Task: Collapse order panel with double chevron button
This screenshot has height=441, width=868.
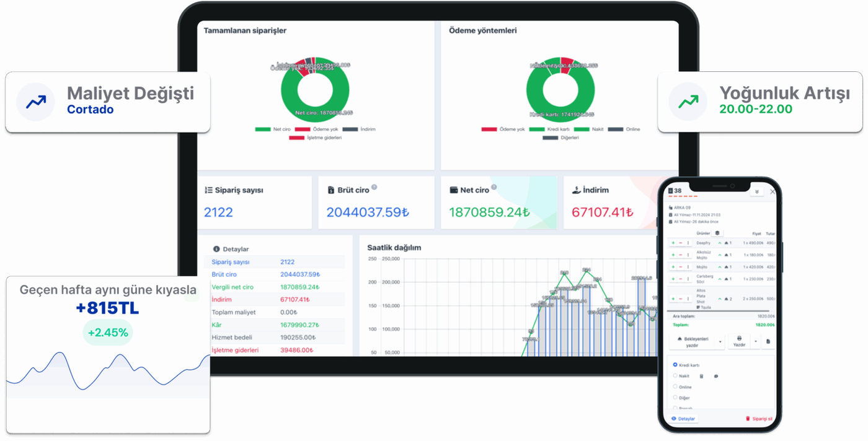Action: pyautogui.click(x=756, y=192)
